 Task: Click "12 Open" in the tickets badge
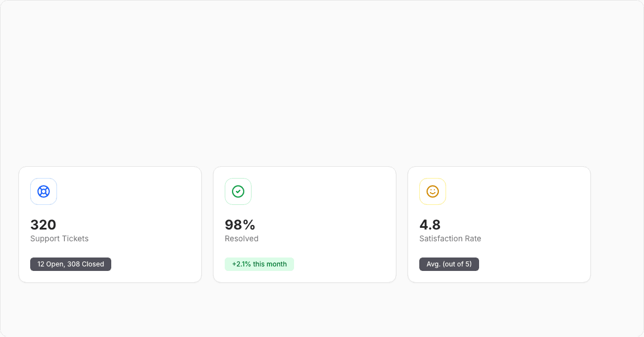point(50,264)
